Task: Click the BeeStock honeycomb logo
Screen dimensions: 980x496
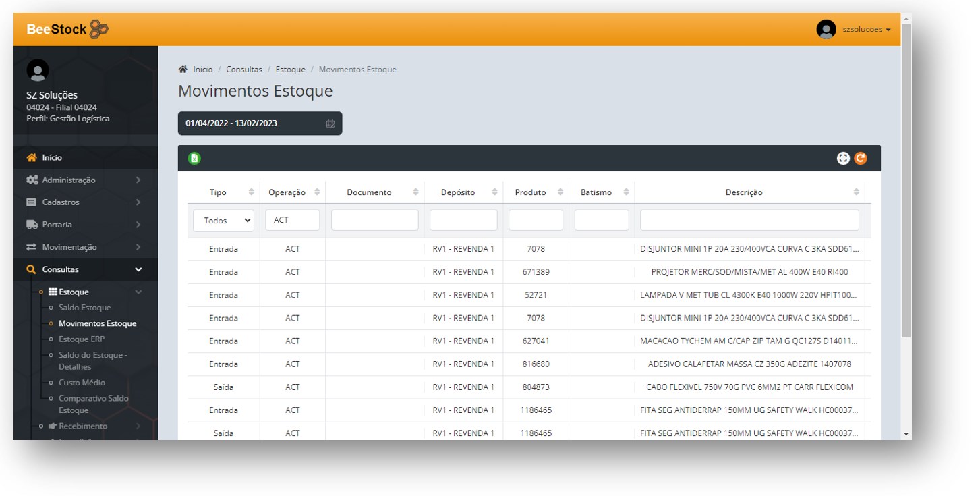Action: pyautogui.click(x=98, y=29)
